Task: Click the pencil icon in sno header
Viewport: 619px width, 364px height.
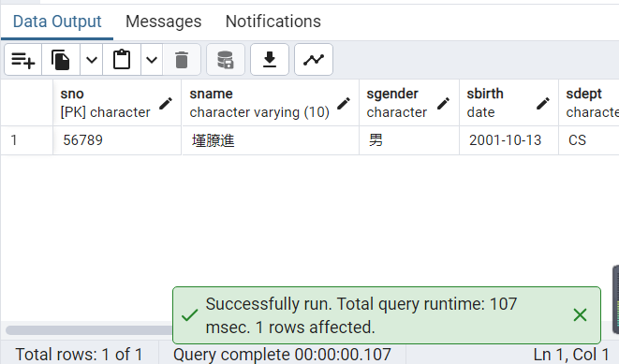Action: (x=166, y=103)
